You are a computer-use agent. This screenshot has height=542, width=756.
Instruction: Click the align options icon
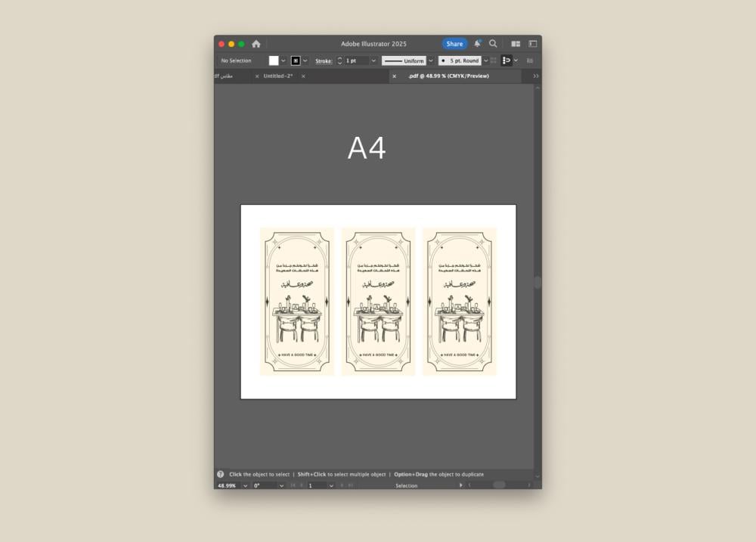[x=507, y=60]
